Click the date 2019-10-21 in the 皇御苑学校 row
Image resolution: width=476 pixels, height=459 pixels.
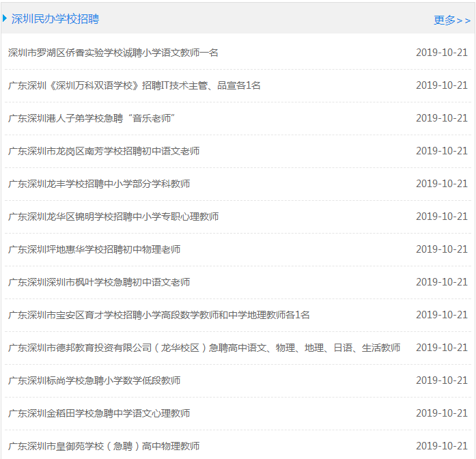pyautogui.click(x=442, y=446)
